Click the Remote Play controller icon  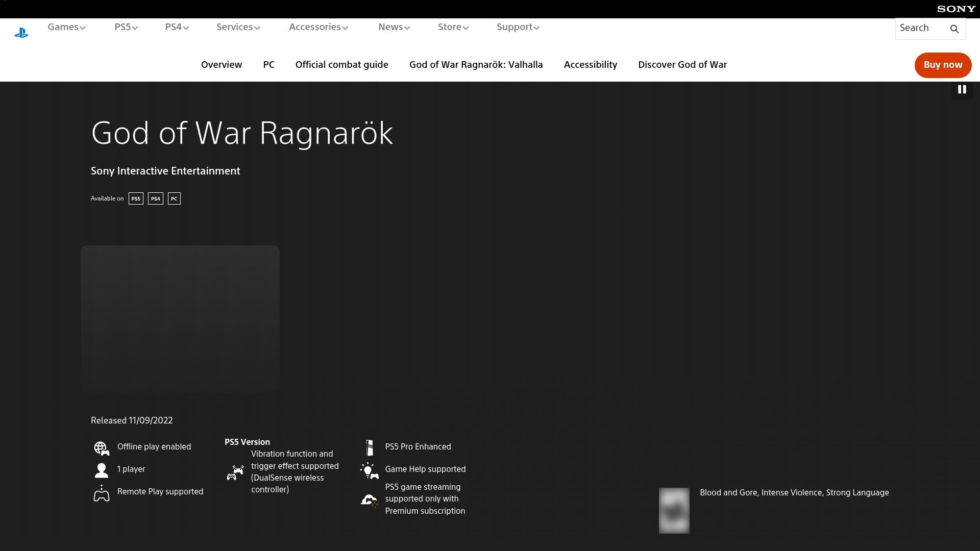pyautogui.click(x=101, y=493)
